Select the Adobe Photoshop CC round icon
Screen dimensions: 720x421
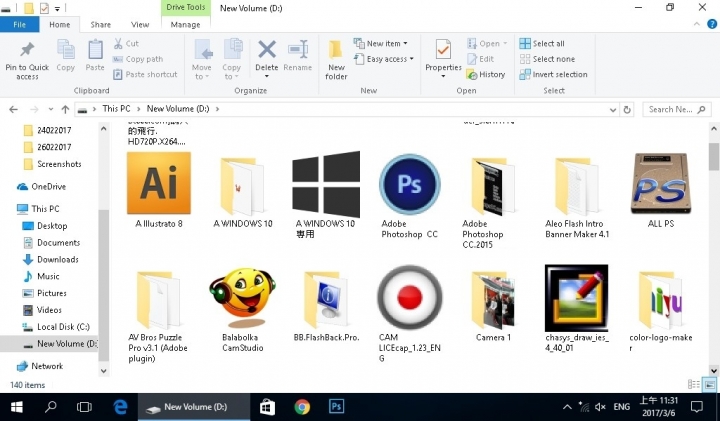pyautogui.click(x=410, y=184)
